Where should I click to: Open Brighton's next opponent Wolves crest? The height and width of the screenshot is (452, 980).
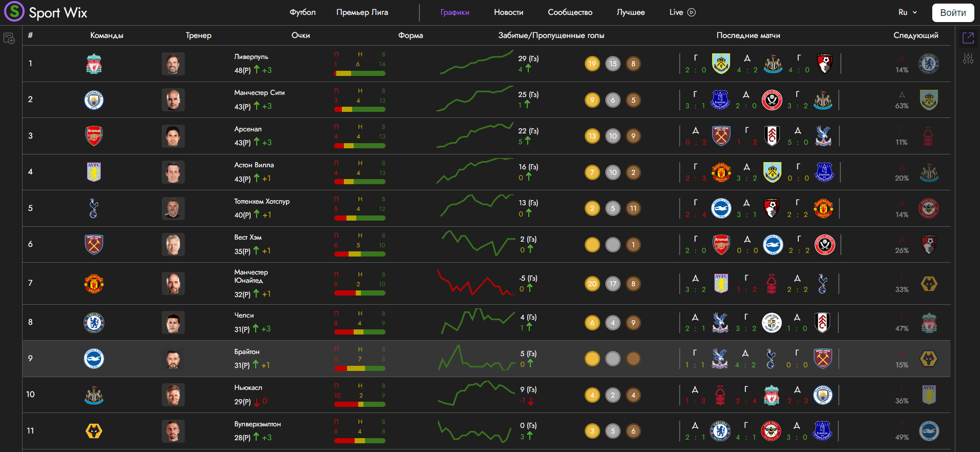[x=929, y=359]
